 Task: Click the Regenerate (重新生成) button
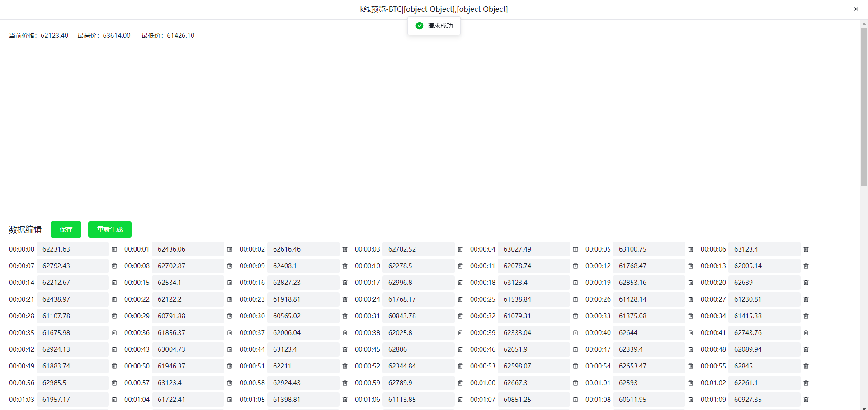click(110, 229)
